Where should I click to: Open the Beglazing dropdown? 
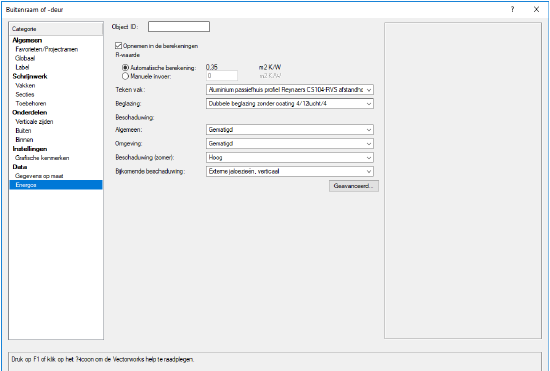290,104
